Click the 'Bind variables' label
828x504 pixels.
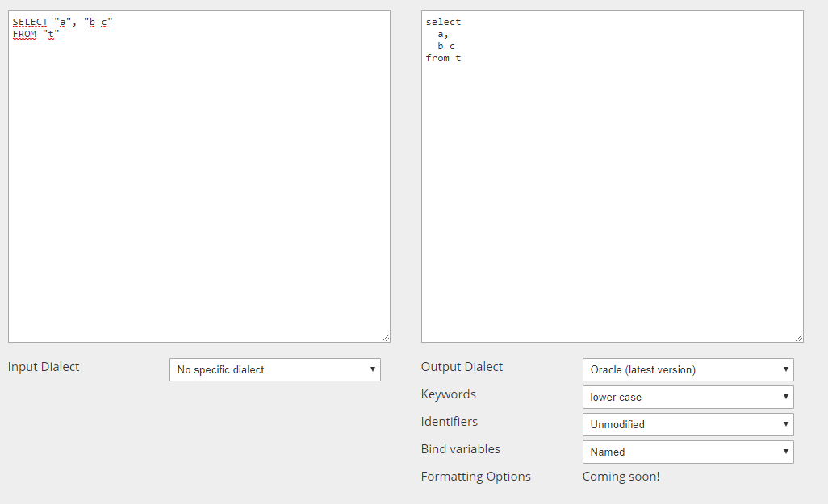tap(461, 449)
